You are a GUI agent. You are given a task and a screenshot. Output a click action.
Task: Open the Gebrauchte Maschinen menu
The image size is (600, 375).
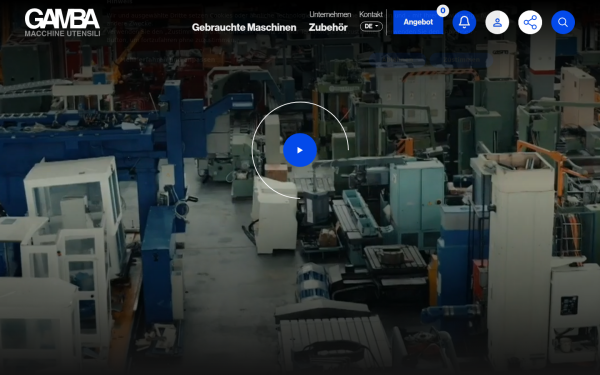pyautogui.click(x=244, y=28)
